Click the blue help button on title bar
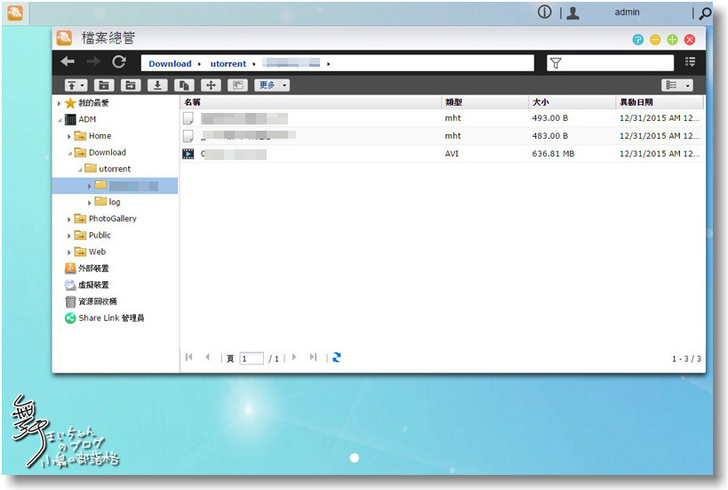728x490 pixels. click(x=638, y=40)
